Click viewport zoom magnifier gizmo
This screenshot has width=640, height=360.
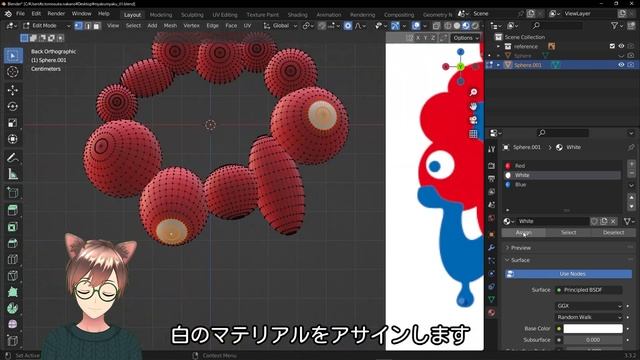[x=473, y=92]
